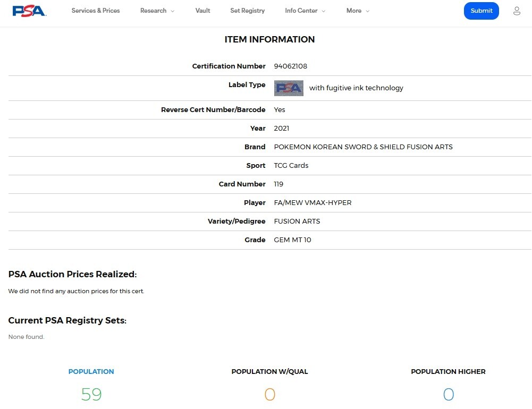Select the Reverse Cert Number value Yes

coord(280,109)
